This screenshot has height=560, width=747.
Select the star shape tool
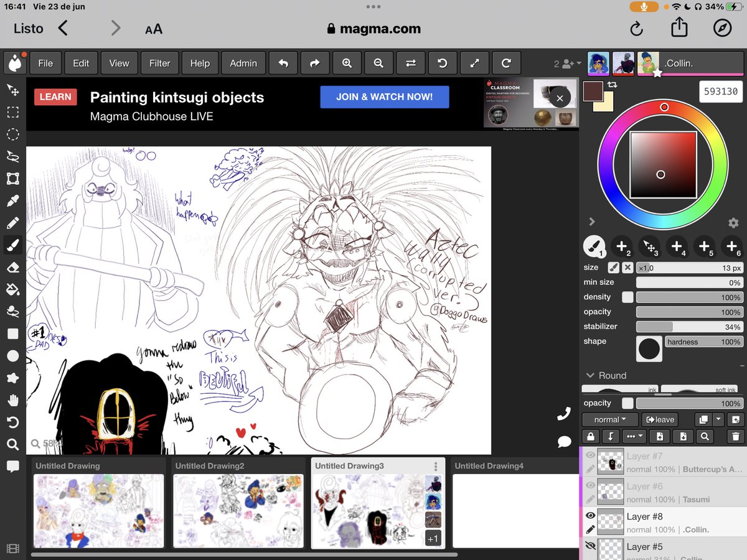coord(12,378)
